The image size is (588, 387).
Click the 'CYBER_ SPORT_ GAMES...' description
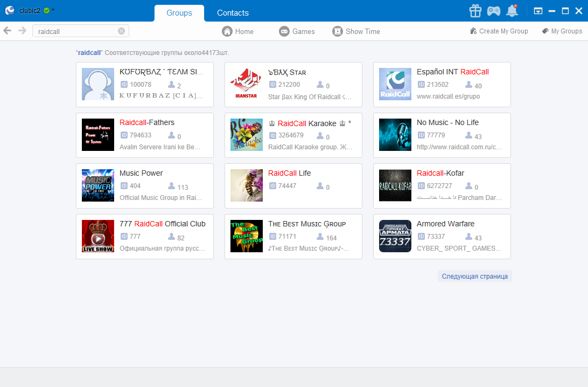tap(459, 248)
